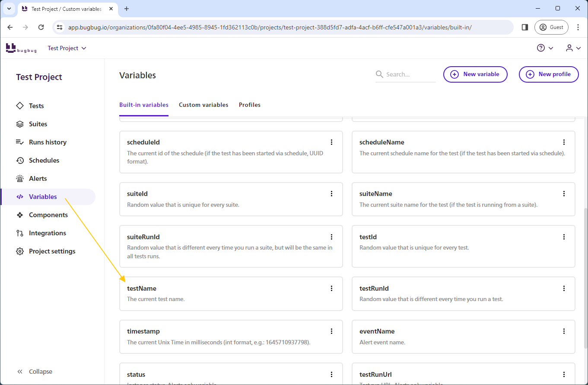The height and width of the screenshot is (385, 588).
Task: Click the New profile button
Action: pyautogui.click(x=549, y=74)
